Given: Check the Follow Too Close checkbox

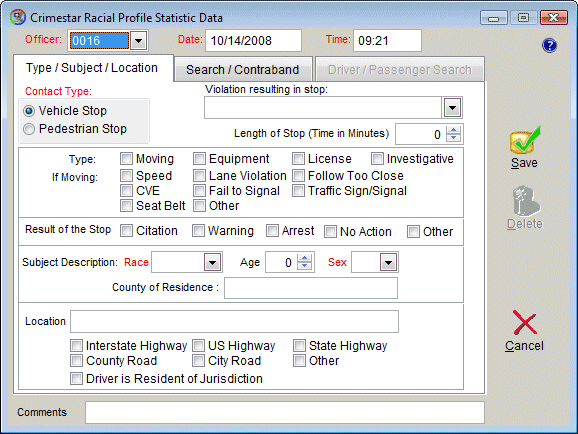Looking at the screenshot, I should [298, 176].
